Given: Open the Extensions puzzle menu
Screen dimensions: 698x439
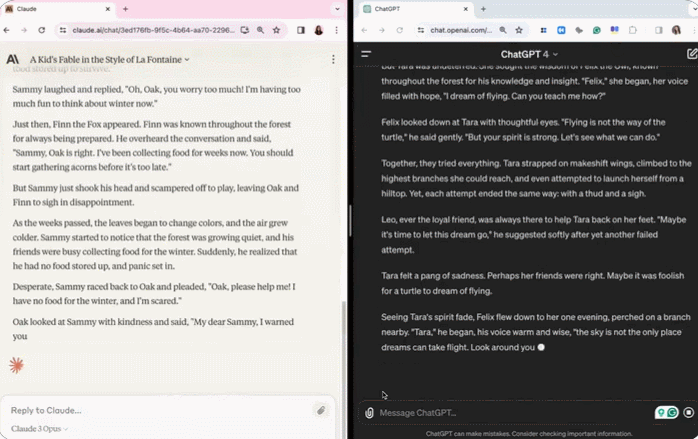Looking at the screenshot, I should [x=633, y=30].
